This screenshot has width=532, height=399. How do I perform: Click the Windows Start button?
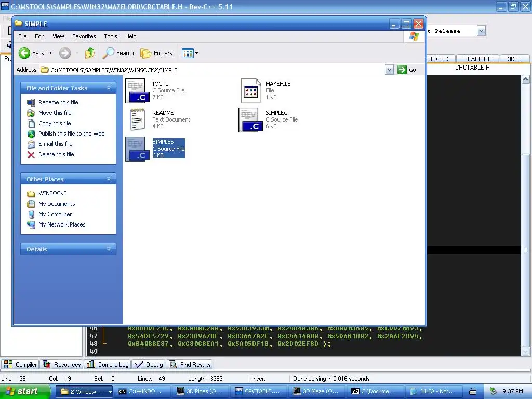[x=25, y=392]
